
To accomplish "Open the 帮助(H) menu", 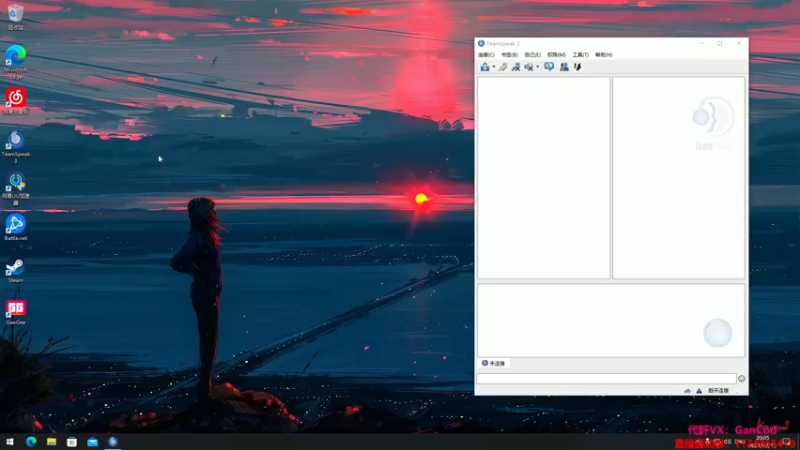I will point(604,55).
